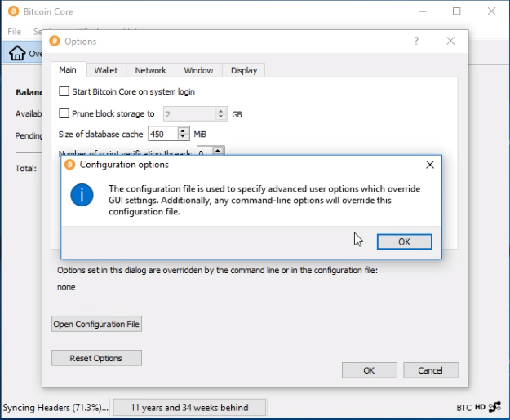Minimize the Bitcoin Core main window

click(422, 11)
